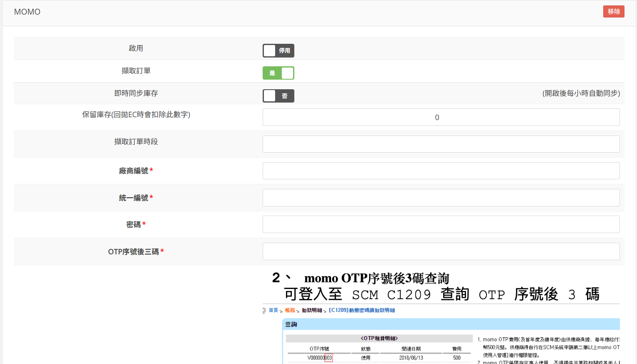Click the 開啟後每小時自動同步 hint text
The image size is (637, 364).
581,93
